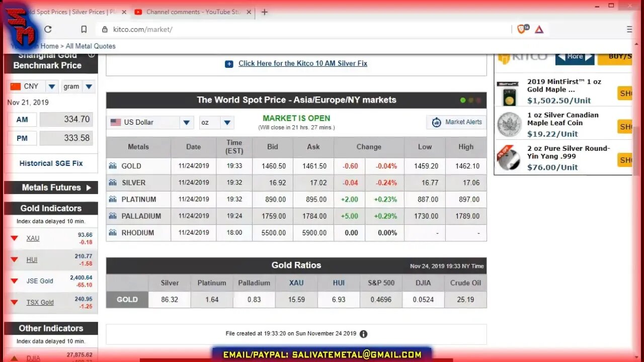
Task: Open the CNY currency dropdown
Action: 51,86
